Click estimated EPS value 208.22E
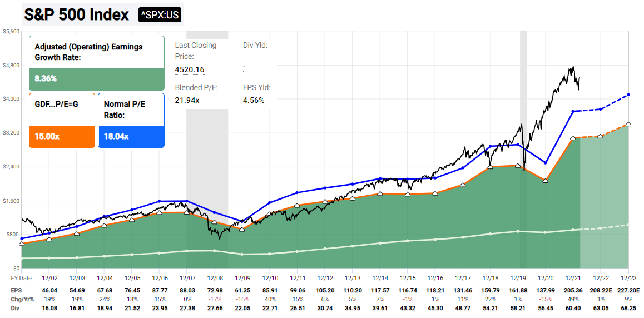Screen dimensions: 644x318 tap(601, 290)
